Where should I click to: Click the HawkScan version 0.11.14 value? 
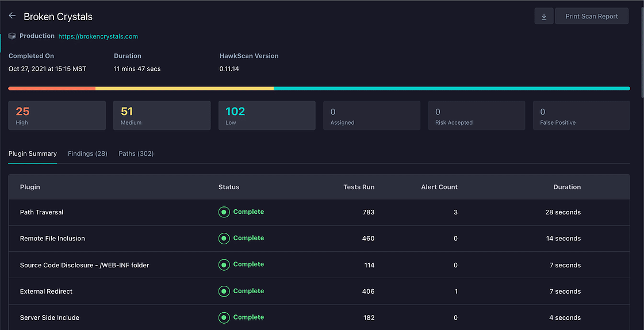pos(229,69)
